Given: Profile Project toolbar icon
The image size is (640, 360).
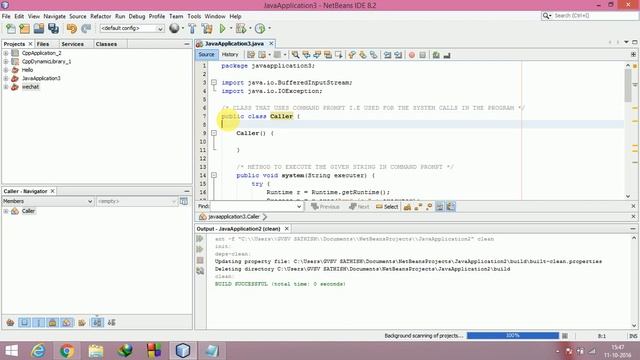Looking at the screenshot, I should [x=260, y=28].
